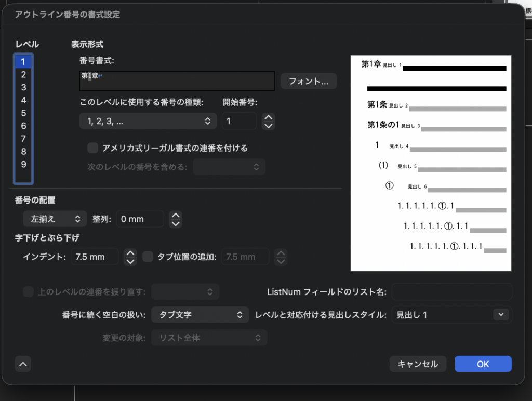Screen dimensions: 532x401
Task: Select level 5 in レベル list
Action: 23,113
